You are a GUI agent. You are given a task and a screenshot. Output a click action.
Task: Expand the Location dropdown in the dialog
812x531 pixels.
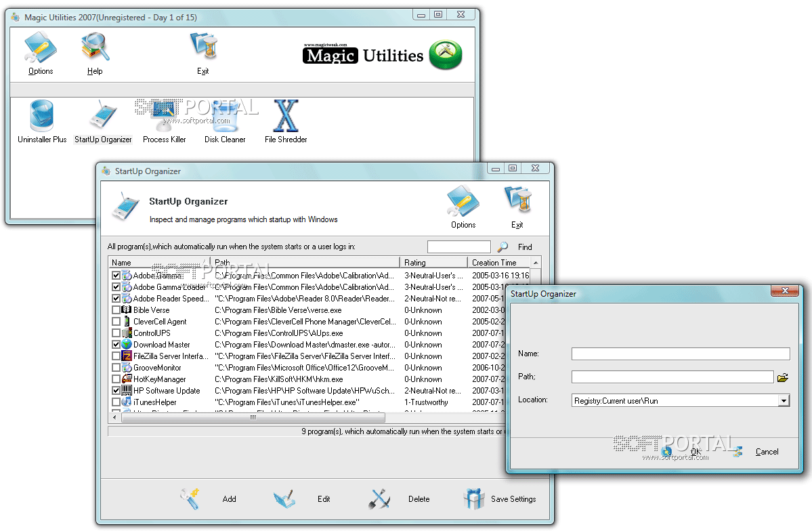(784, 400)
